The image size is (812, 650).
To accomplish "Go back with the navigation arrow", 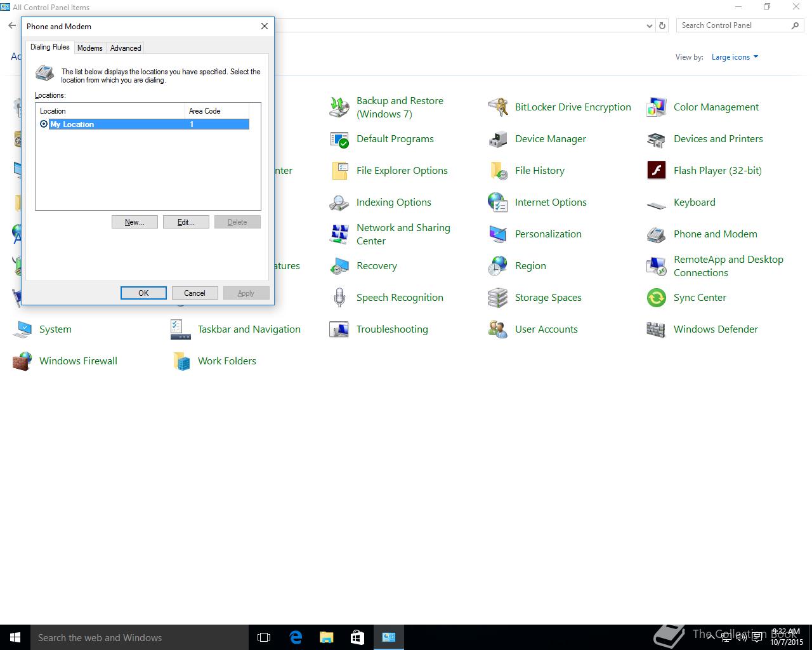I will click(x=12, y=26).
